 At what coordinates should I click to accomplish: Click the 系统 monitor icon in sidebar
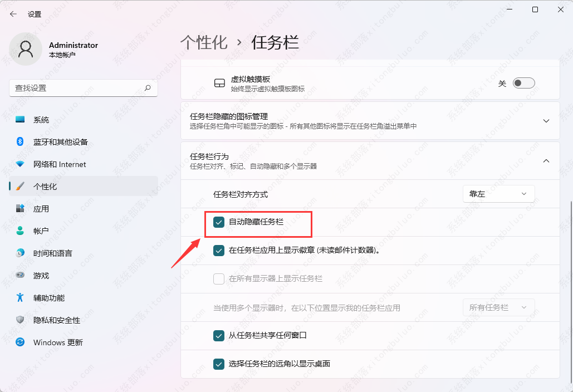(x=20, y=120)
